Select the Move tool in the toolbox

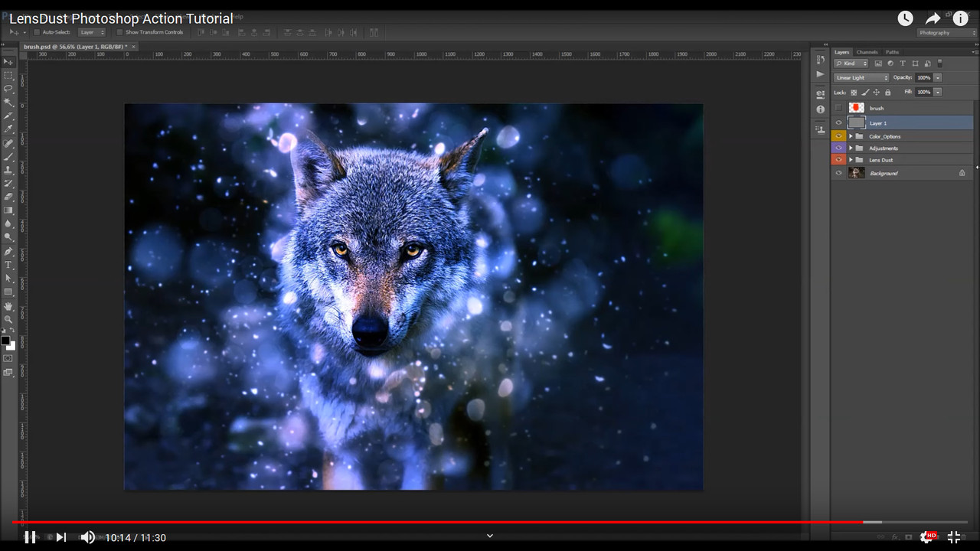[8, 62]
